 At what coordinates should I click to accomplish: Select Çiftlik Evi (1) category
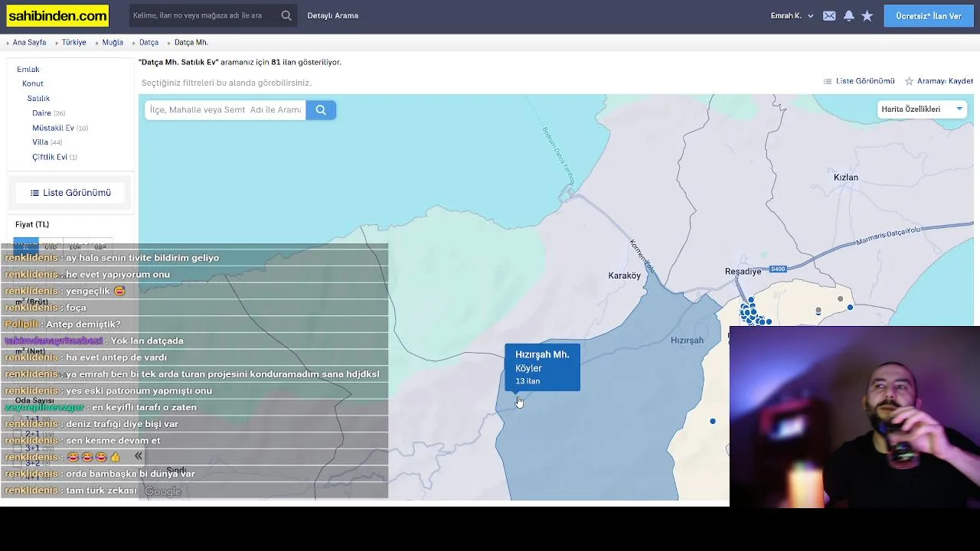(x=54, y=157)
